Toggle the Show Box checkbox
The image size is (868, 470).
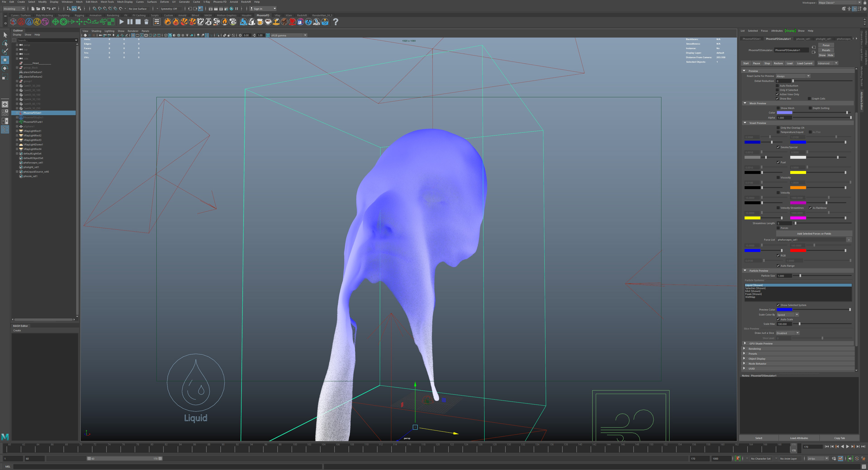click(x=777, y=99)
